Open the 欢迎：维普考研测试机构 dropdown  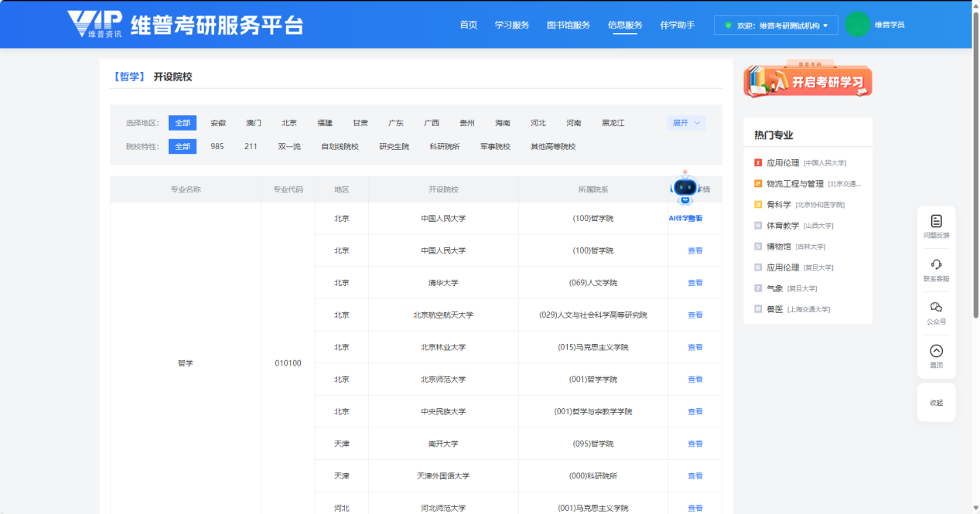pyautogui.click(x=776, y=26)
